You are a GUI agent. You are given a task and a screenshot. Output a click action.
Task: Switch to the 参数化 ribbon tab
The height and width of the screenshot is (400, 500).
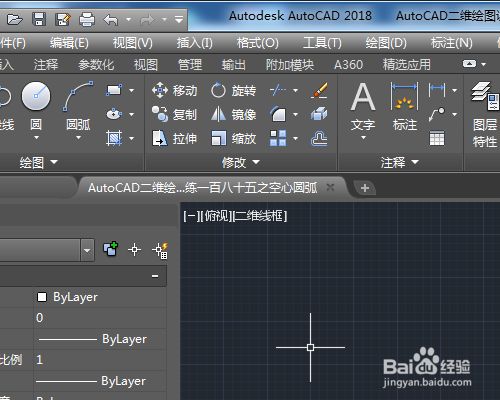click(96, 64)
